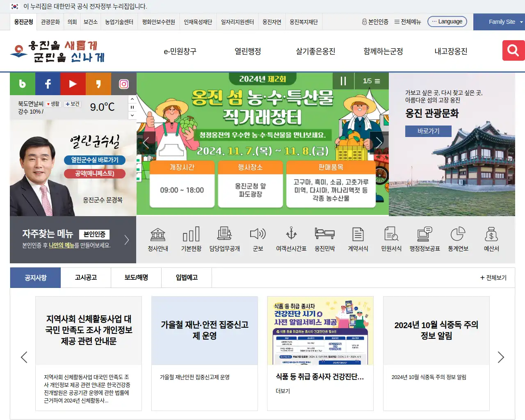
Task: Open the Instagram social icon
Action: click(x=123, y=84)
